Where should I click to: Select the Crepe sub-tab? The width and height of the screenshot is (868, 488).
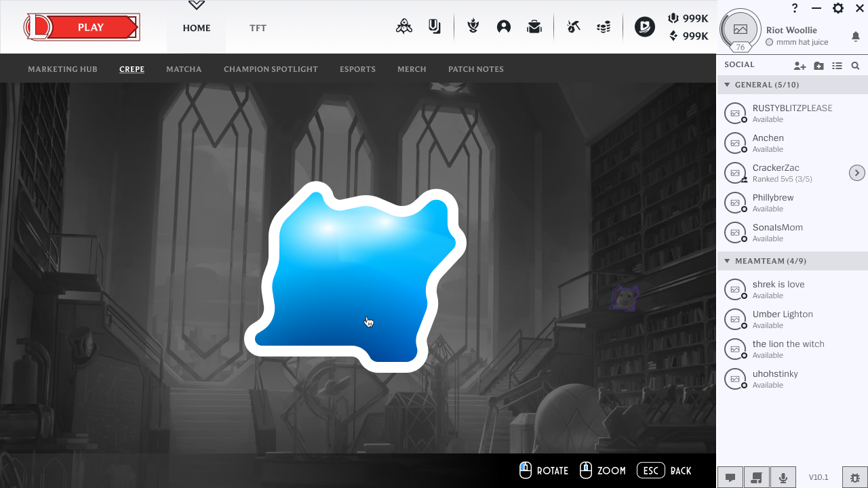pyautogui.click(x=132, y=69)
